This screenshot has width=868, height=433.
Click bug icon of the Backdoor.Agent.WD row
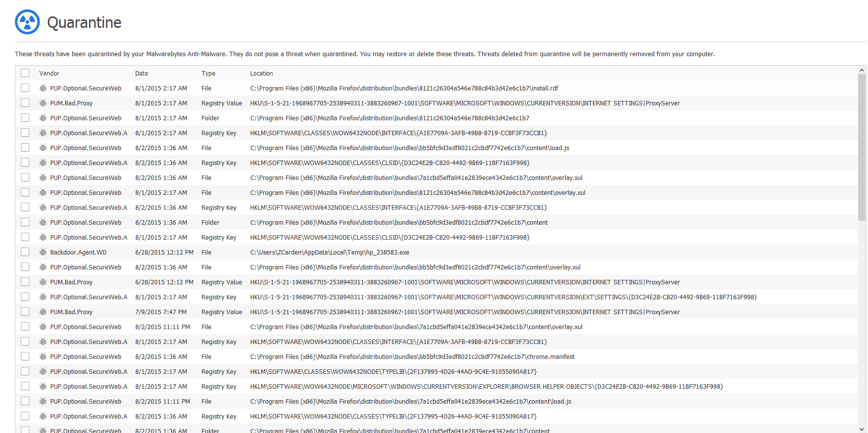tap(43, 252)
